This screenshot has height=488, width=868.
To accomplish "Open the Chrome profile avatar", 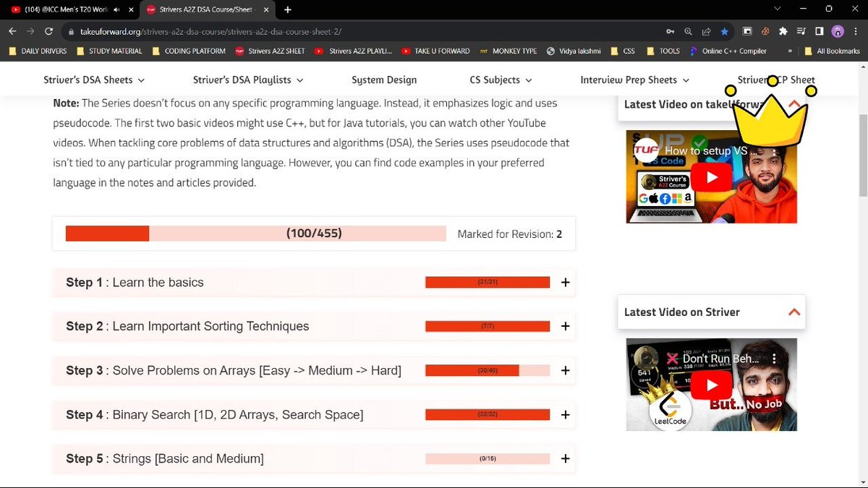I will tap(838, 32).
